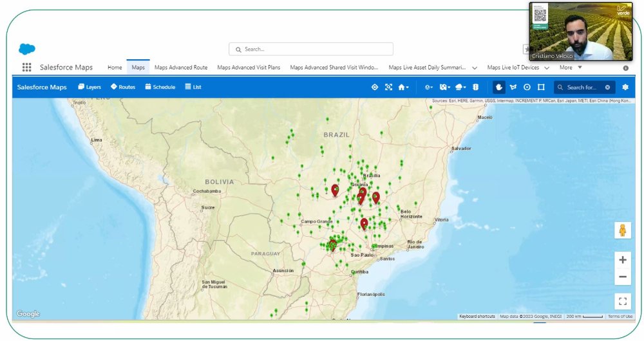Image resolution: width=644 pixels, height=341 pixels.
Task: Zoom in with the plus button
Action: (622, 260)
